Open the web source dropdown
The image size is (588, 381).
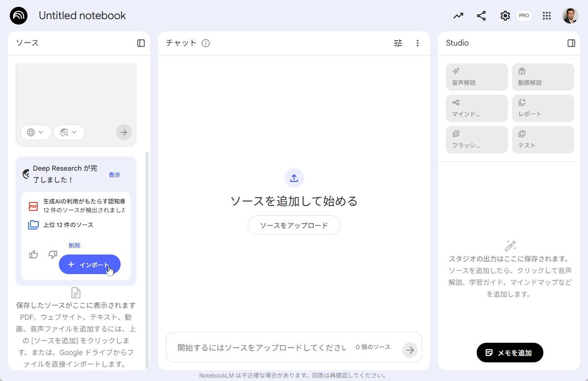[36, 132]
